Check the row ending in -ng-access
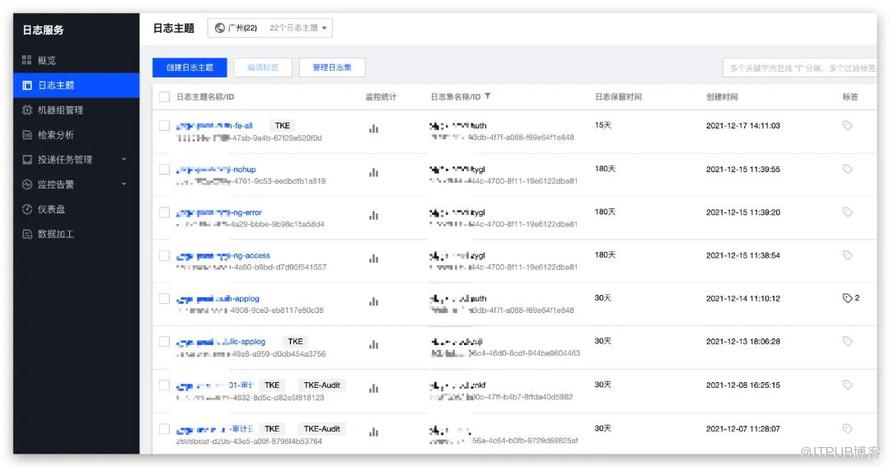 click(x=165, y=255)
